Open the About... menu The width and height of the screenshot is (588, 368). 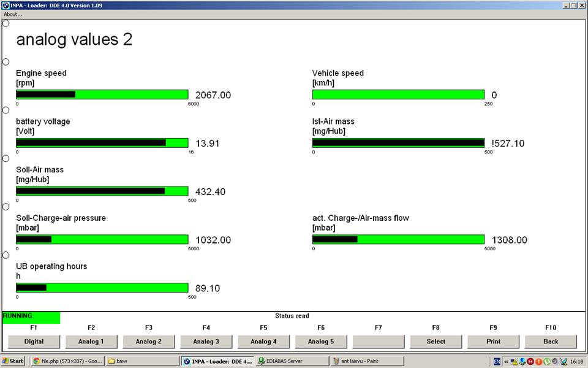[x=13, y=14]
